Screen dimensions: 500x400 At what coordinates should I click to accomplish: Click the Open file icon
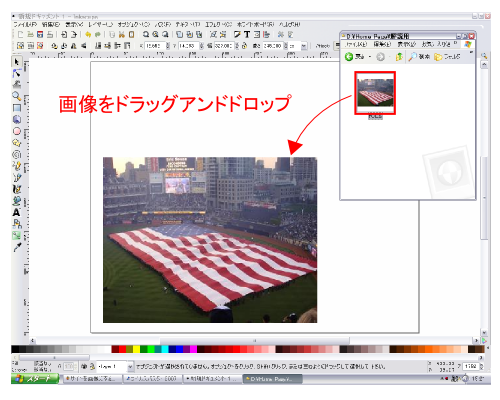(x=30, y=34)
